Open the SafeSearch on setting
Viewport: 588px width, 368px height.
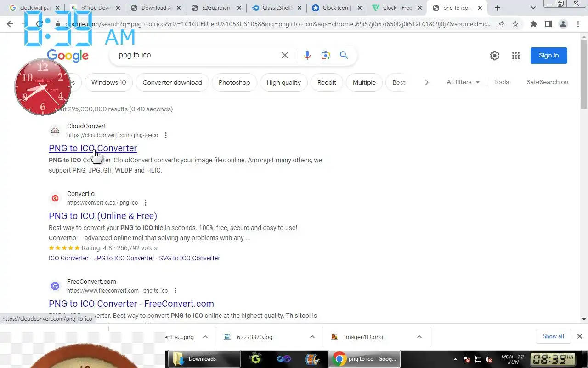point(548,82)
